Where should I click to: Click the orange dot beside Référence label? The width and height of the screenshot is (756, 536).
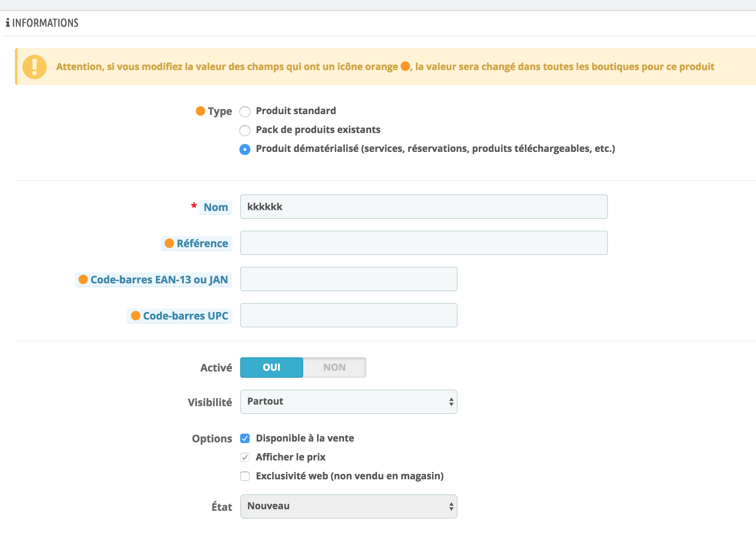[x=169, y=243]
